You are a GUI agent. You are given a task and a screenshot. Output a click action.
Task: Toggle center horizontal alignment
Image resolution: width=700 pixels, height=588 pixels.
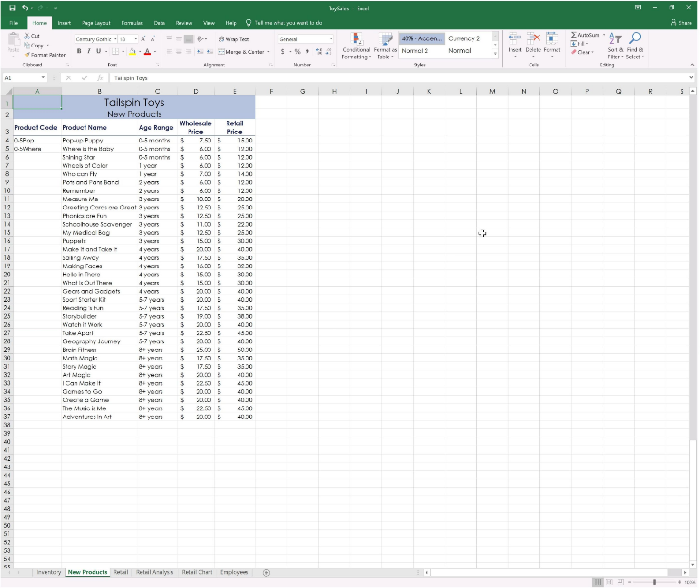coord(179,51)
